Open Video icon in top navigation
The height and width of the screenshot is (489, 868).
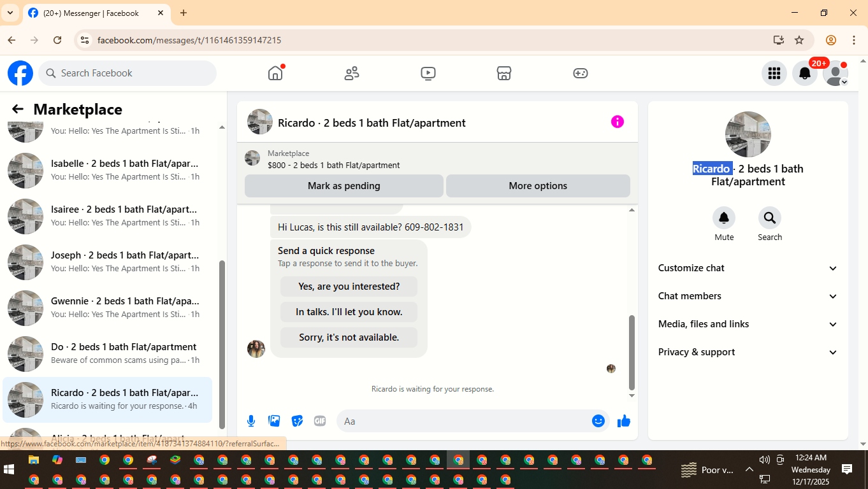click(428, 73)
